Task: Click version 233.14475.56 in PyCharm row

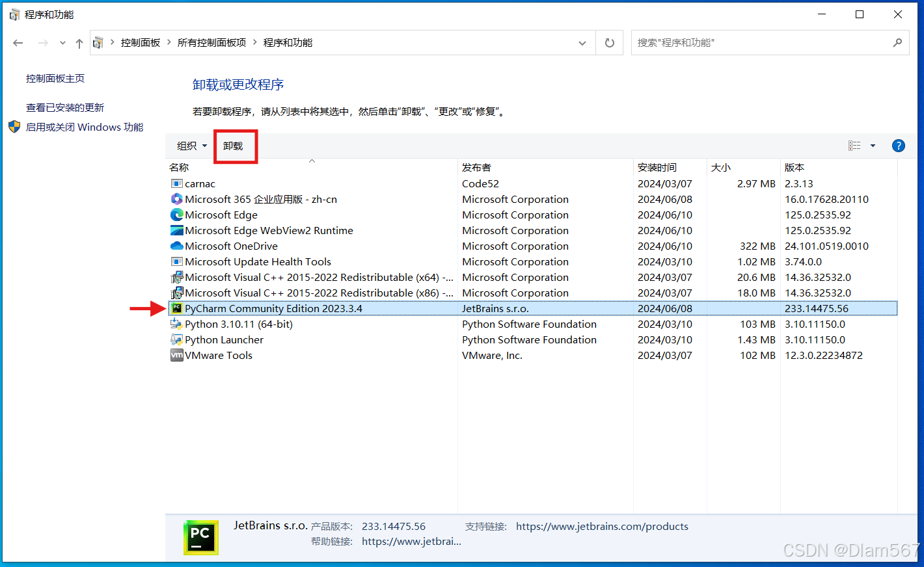Action: [817, 309]
